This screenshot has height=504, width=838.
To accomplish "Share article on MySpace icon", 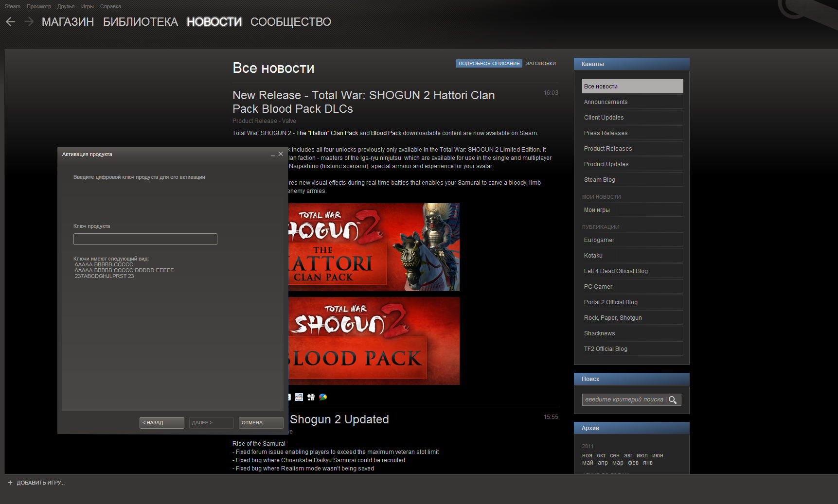I will (311, 397).
